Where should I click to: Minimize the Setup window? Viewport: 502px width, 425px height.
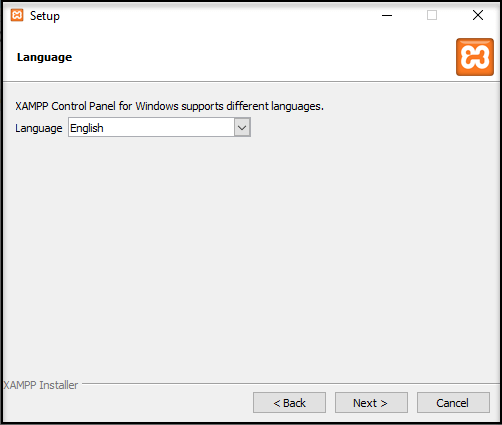click(387, 15)
